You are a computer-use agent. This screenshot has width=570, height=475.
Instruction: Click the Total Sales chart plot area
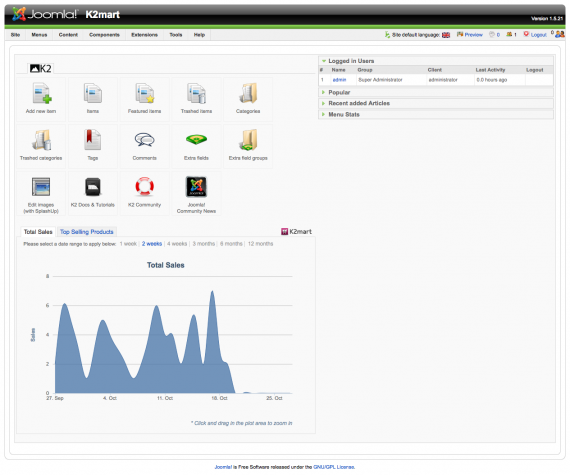pos(173,335)
